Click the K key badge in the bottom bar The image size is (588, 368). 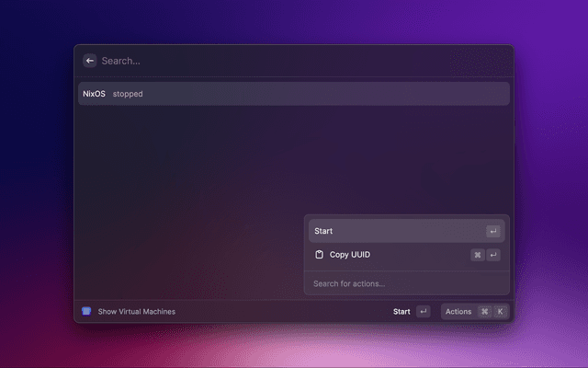(500, 312)
